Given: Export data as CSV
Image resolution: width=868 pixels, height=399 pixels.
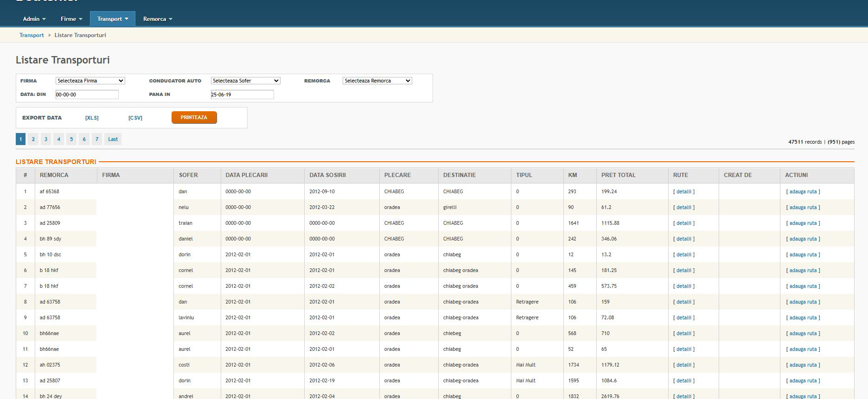Looking at the screenshot, I should tap(135, 118).
